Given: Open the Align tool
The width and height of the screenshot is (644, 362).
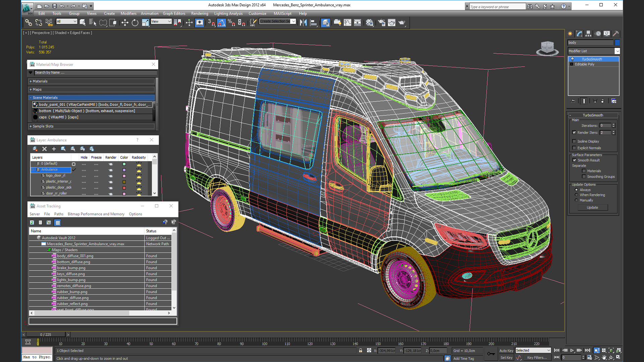Looking at the screenshot, I should coord(314,22).
